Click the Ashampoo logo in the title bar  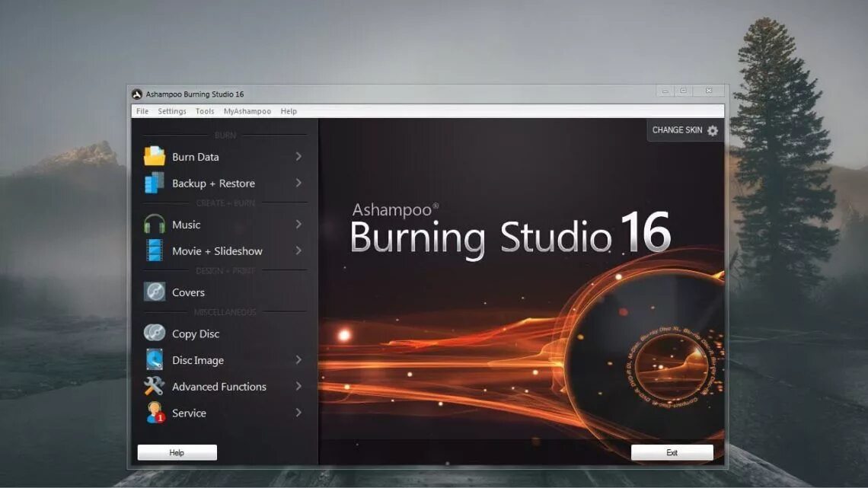click(138, 94)
